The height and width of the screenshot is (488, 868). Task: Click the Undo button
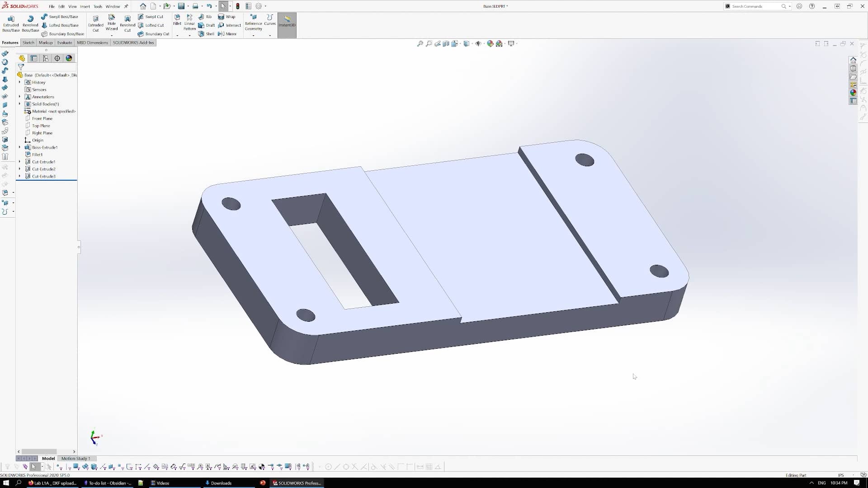(209, 6)
